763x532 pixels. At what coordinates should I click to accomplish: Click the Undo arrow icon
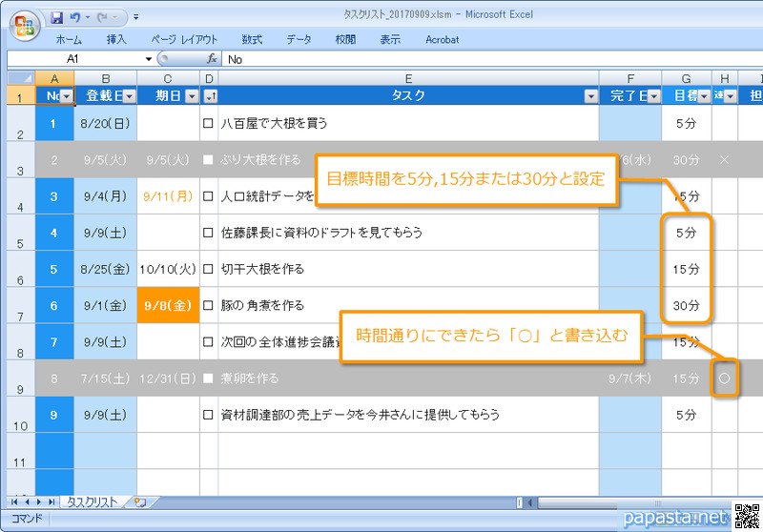(x=74, y=17)
